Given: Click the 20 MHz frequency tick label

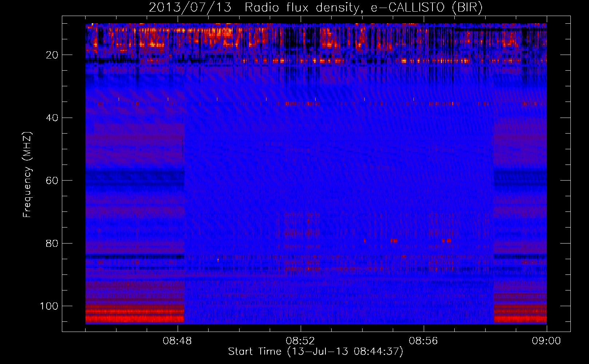Looking at the screenshot, I should pyautogui.click(x=52, y=55).
